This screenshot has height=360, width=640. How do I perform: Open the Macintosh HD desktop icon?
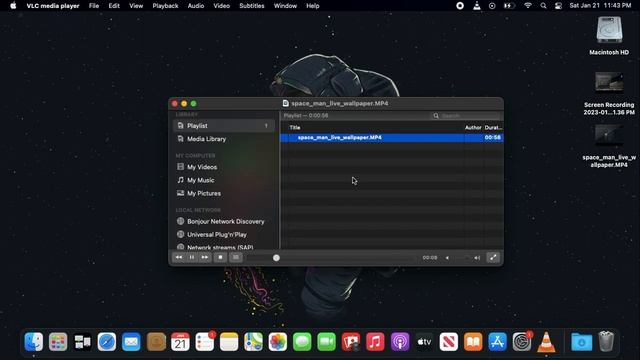click(x=609, y=35)
